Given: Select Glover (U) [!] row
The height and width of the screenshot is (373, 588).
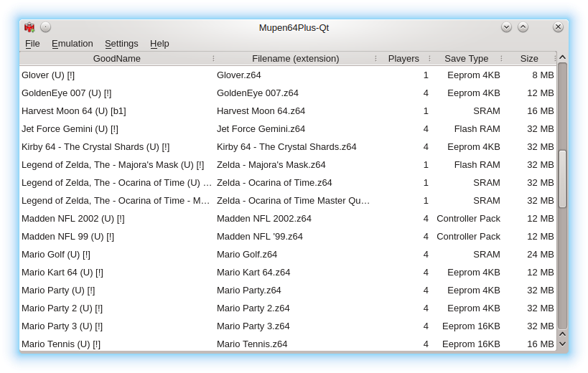Looking at the screenshot, I should 288,75.
